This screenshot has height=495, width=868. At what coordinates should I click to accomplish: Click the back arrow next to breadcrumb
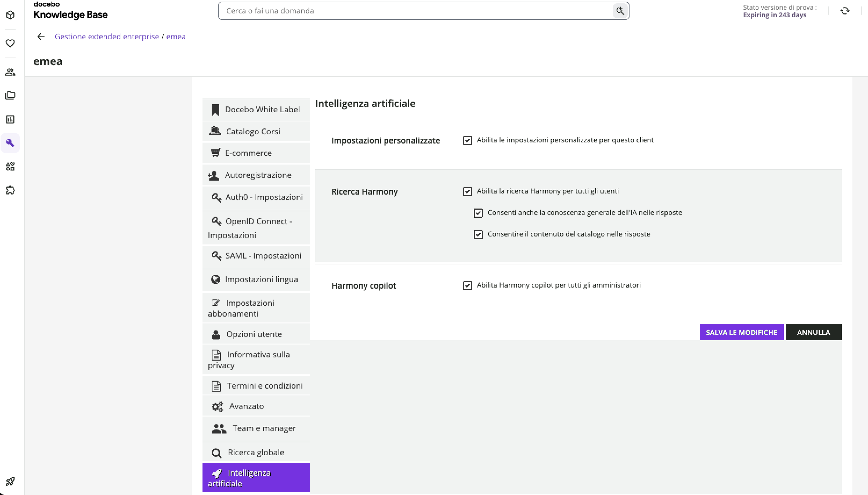point(41,36)
